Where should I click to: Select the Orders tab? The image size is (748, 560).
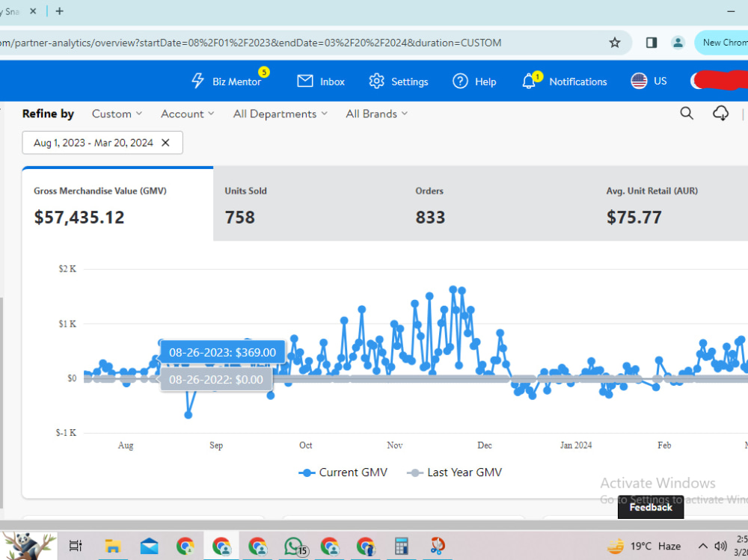click(499, 204)
